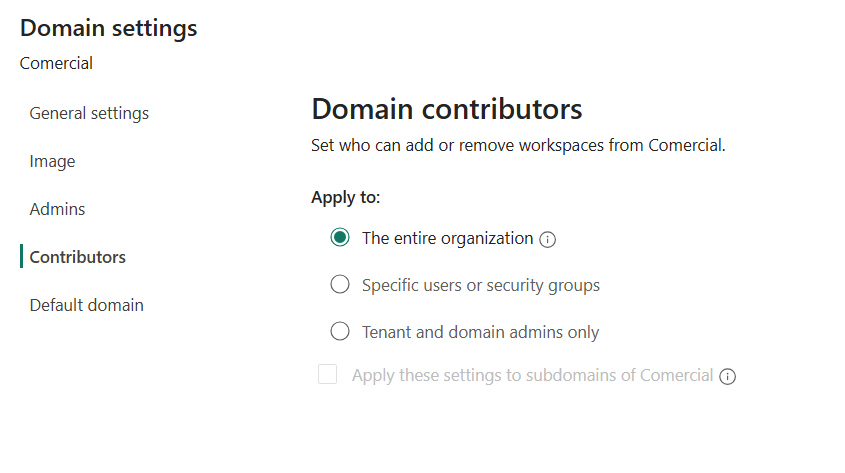Click the 'Apply to:' label

click(x=346, y=197)
